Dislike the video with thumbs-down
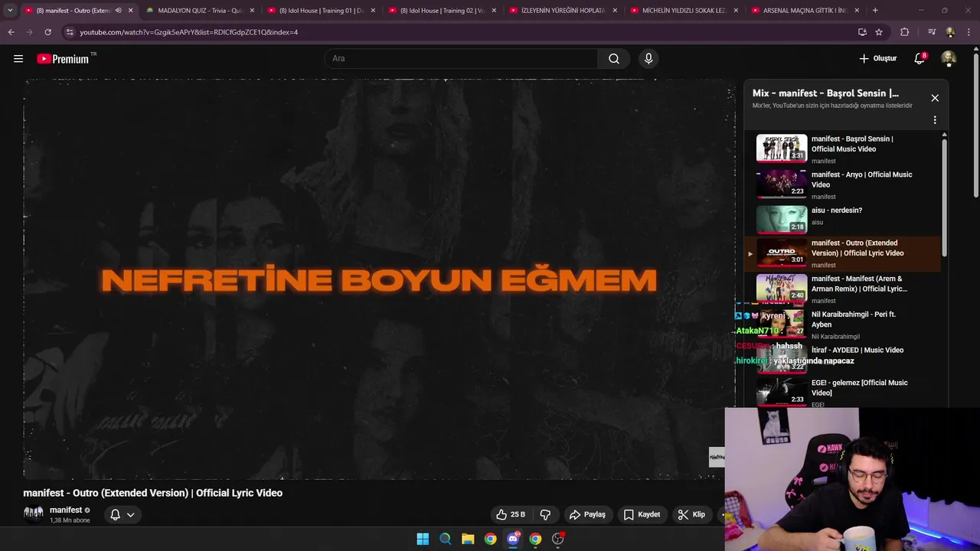The height and width of the screenshot is (551, 980). (546, 514)
